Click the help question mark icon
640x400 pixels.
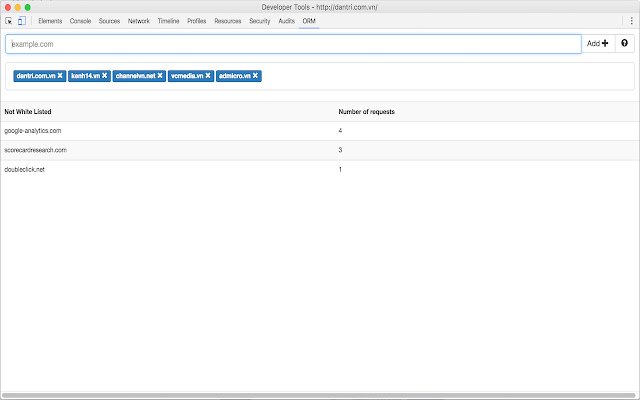[624, 43]
